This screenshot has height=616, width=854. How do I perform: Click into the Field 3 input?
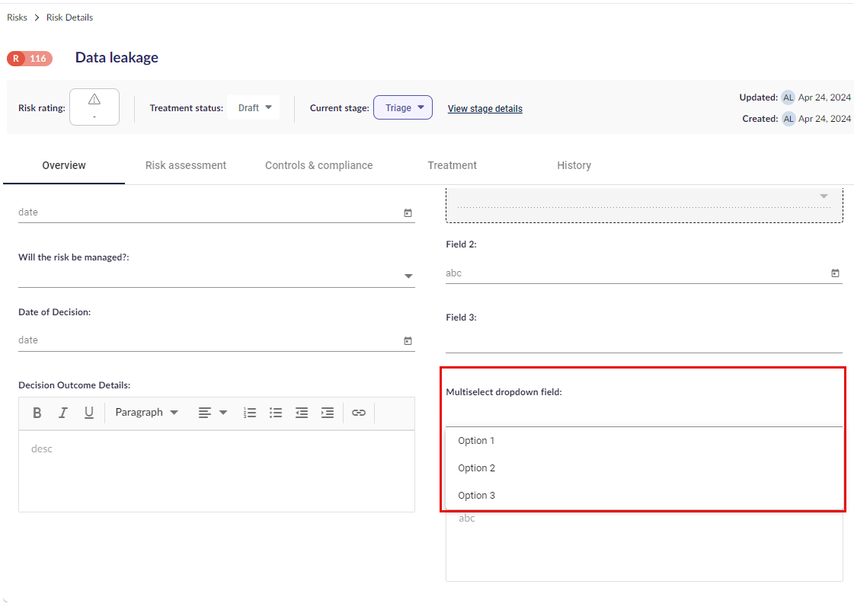644,342
